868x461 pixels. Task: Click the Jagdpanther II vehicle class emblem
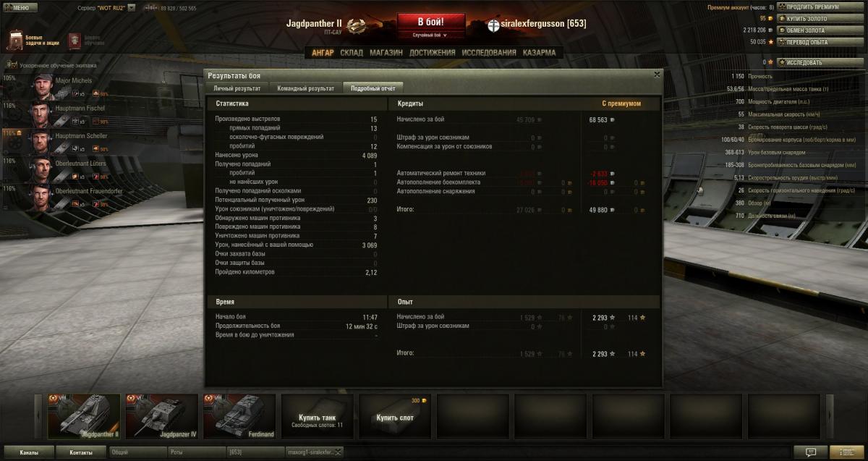click(x=356, y=27)
